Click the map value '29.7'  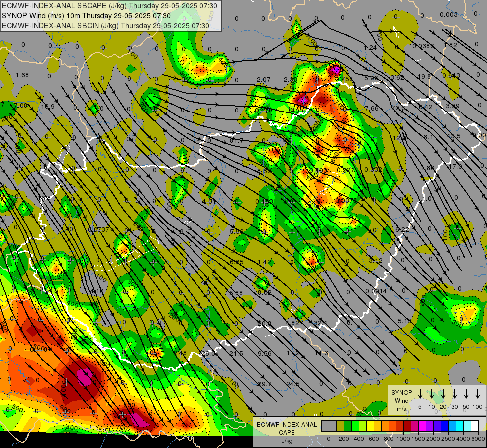[265, 384]
